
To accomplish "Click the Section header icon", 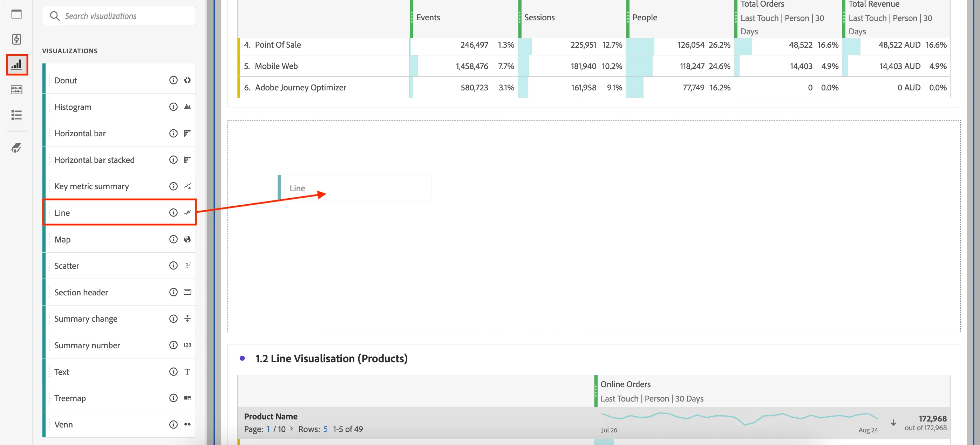I will click(x=187, y=292).
